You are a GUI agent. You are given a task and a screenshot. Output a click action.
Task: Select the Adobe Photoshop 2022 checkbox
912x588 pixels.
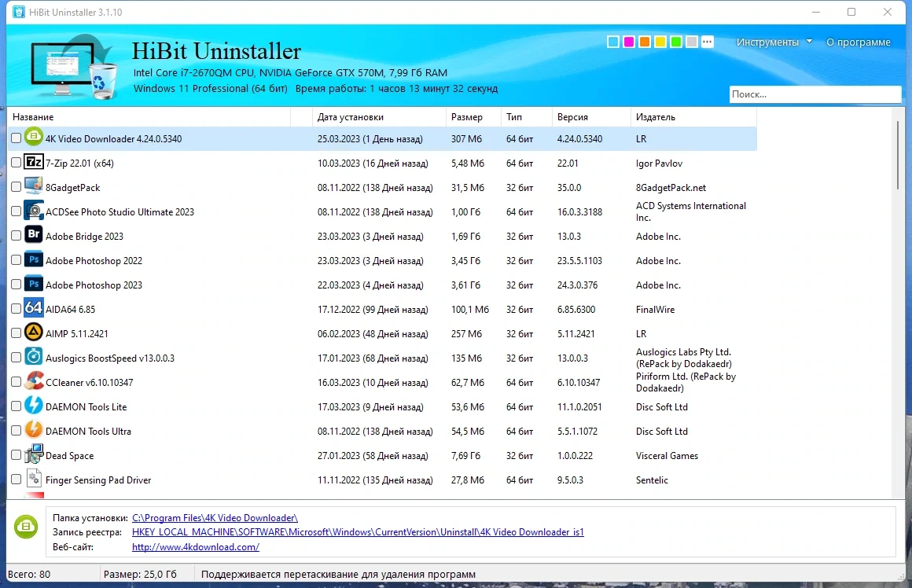[17, 260]
